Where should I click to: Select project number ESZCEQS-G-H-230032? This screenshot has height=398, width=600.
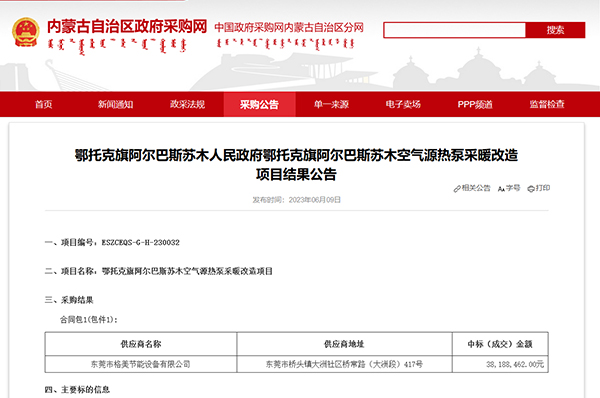click(x=140, y=242)
